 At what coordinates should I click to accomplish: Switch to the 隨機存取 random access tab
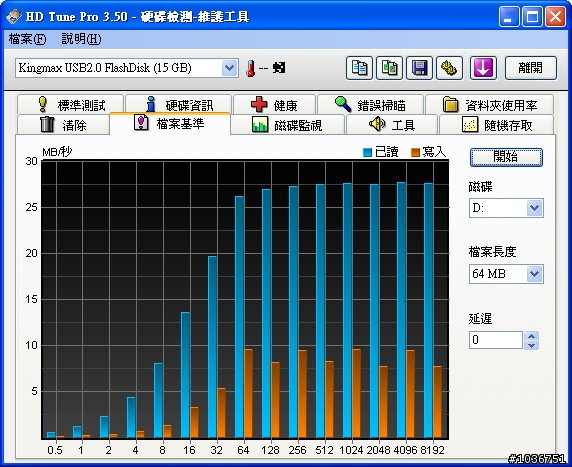click(497, 125)
